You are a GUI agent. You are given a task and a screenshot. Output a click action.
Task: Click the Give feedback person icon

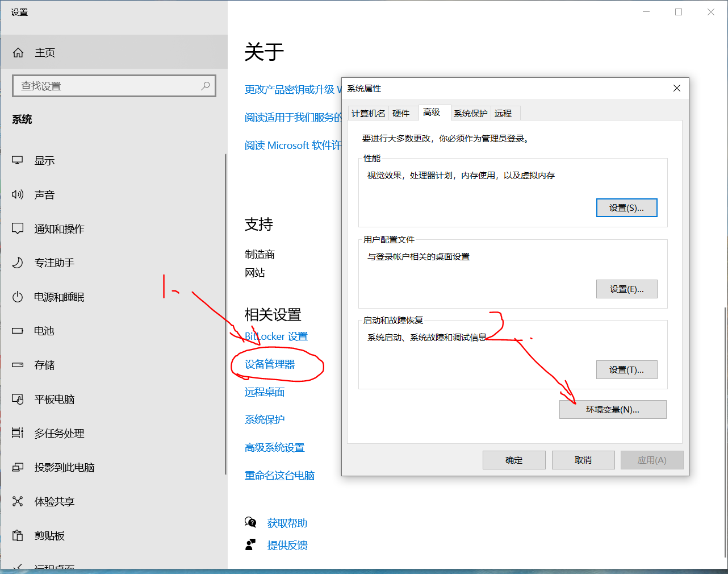point(250,545)
